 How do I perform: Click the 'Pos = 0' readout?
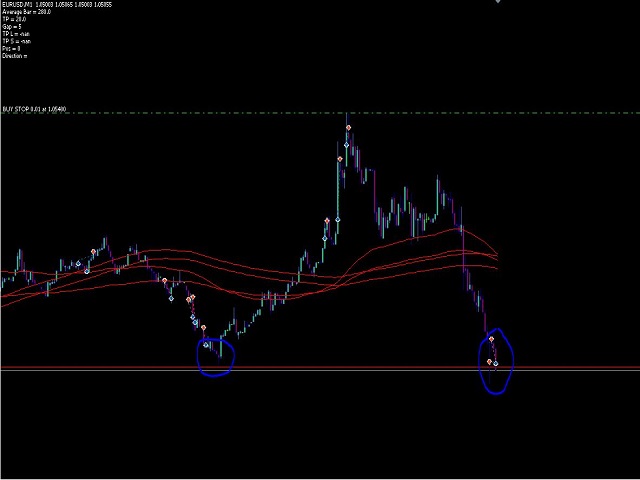(x=11, y=49)
